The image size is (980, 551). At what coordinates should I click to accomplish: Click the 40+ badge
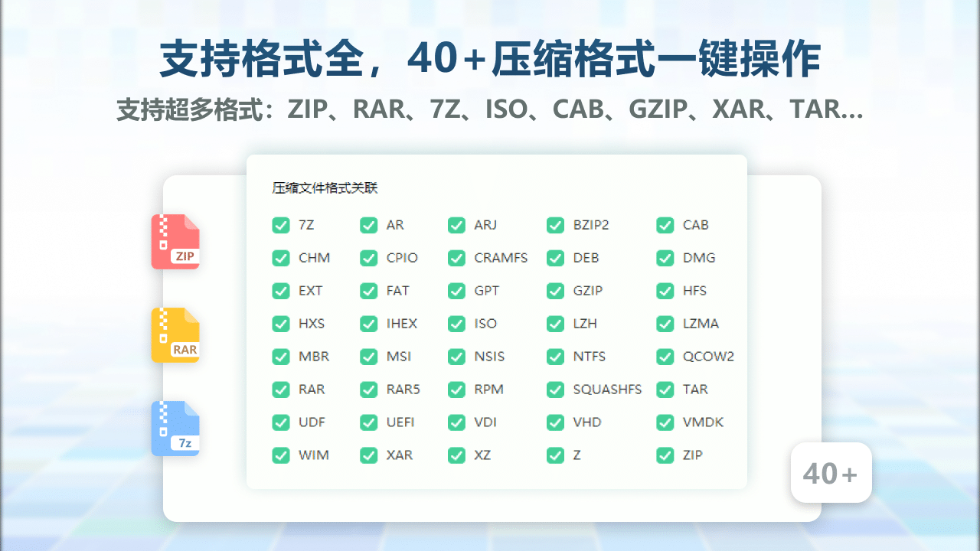click(831, 473)
